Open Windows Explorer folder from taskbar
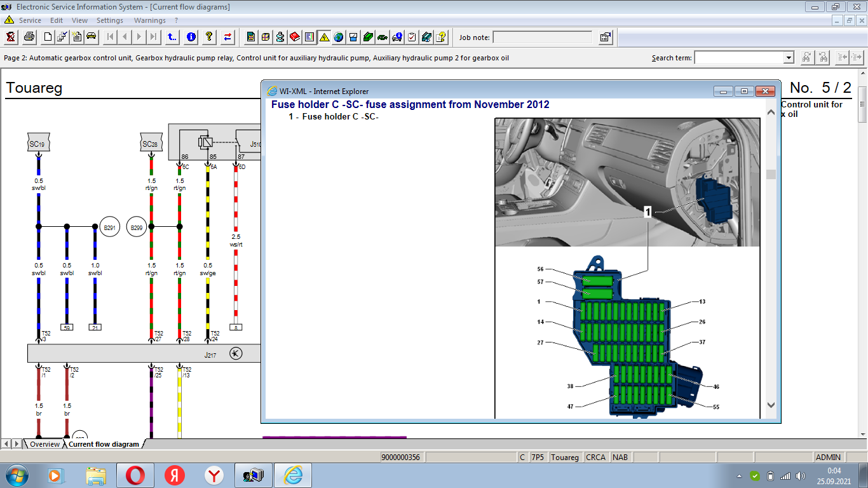Image resolution: width=868 pixels, height=488 pixels. pos(97,475)
